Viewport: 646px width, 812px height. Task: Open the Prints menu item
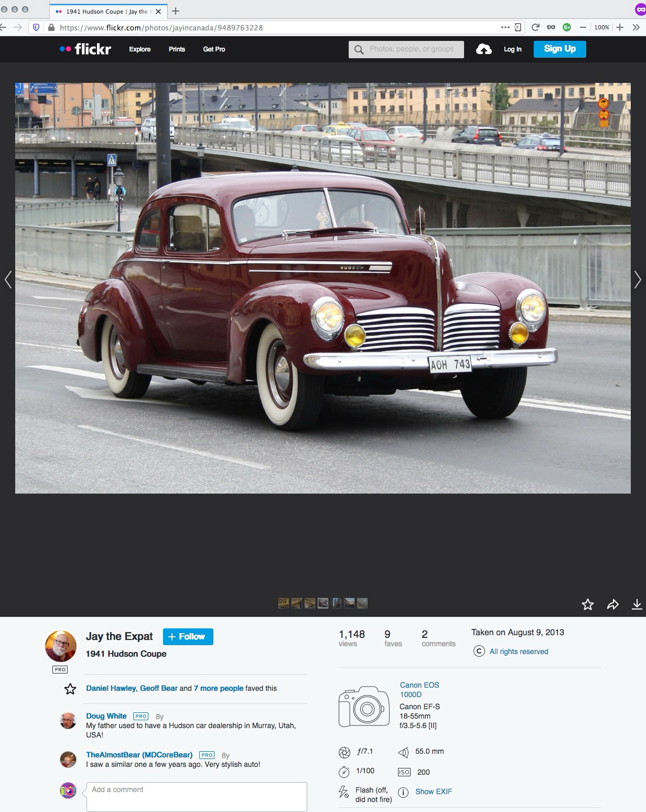tap(177, 49)
